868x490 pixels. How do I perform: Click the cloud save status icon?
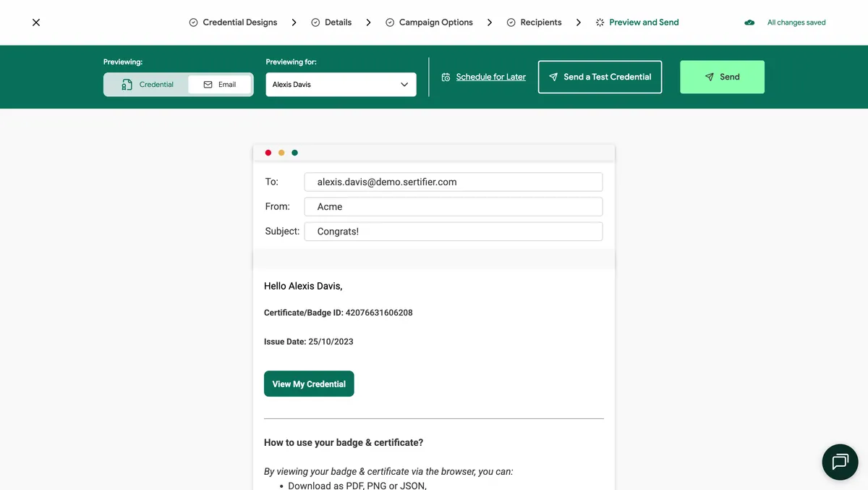[x=749, y=22]
